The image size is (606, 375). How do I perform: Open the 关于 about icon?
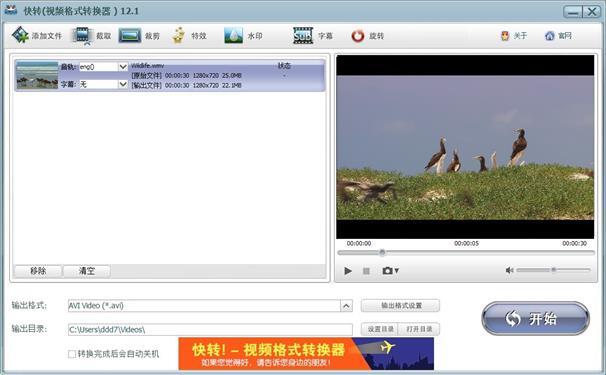click(505, 36)
